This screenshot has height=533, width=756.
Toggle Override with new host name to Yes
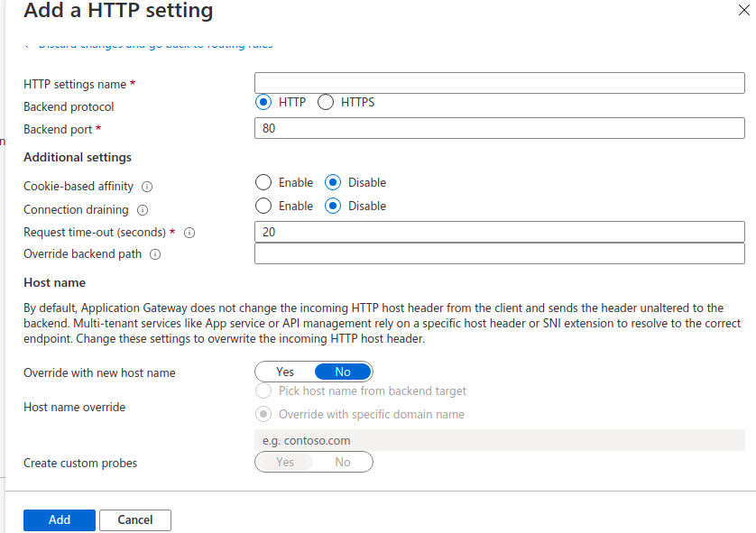(x=285, y=372)
